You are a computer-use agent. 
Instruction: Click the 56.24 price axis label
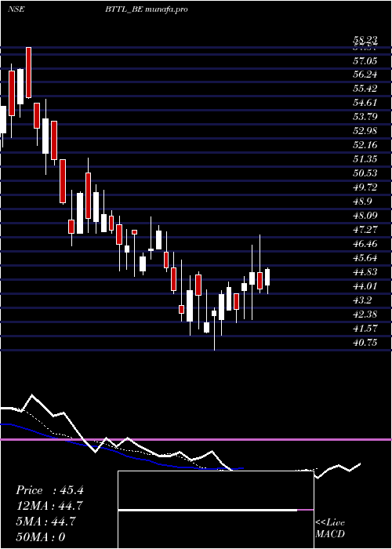365,75
